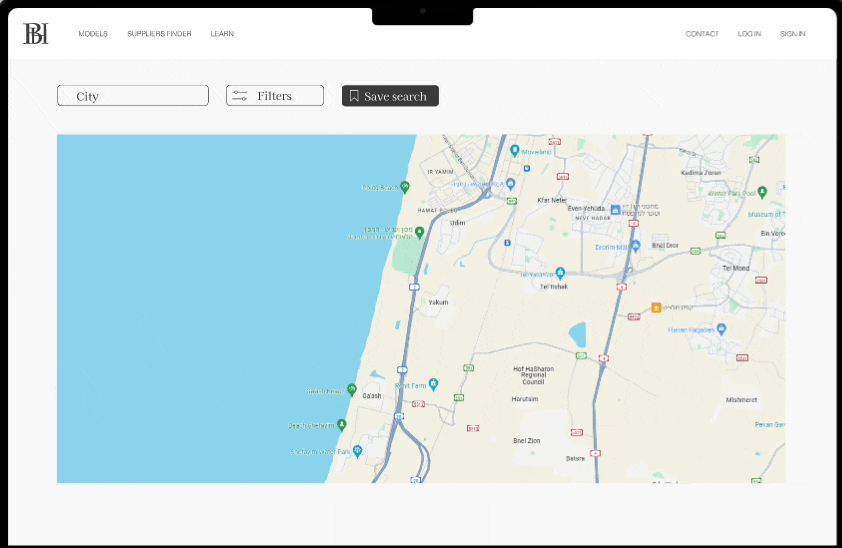Open the Filters panel button

click(x=275, y=96)
